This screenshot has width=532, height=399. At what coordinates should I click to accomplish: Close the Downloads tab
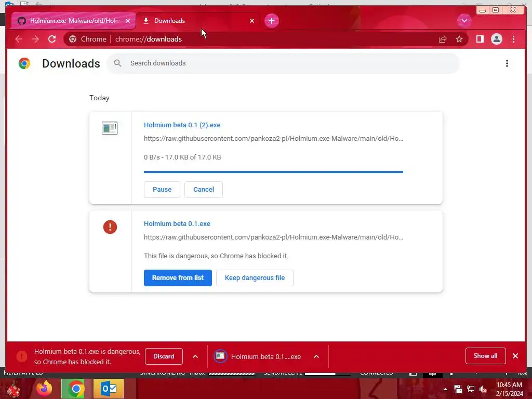click(x=252, y=21)
